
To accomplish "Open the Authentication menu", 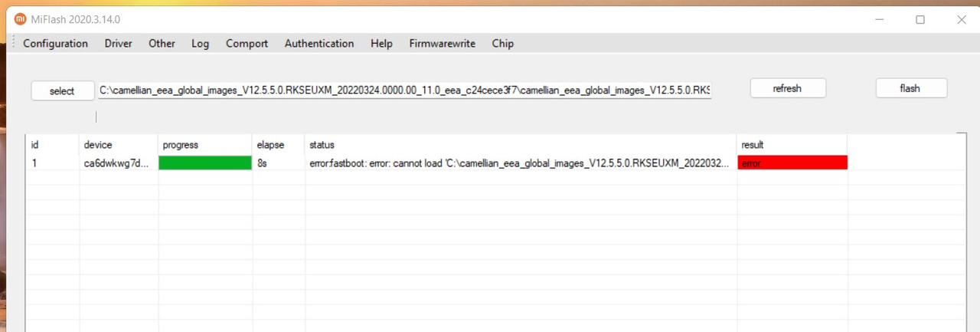I will pyautogui.click(x=319, y=44).
